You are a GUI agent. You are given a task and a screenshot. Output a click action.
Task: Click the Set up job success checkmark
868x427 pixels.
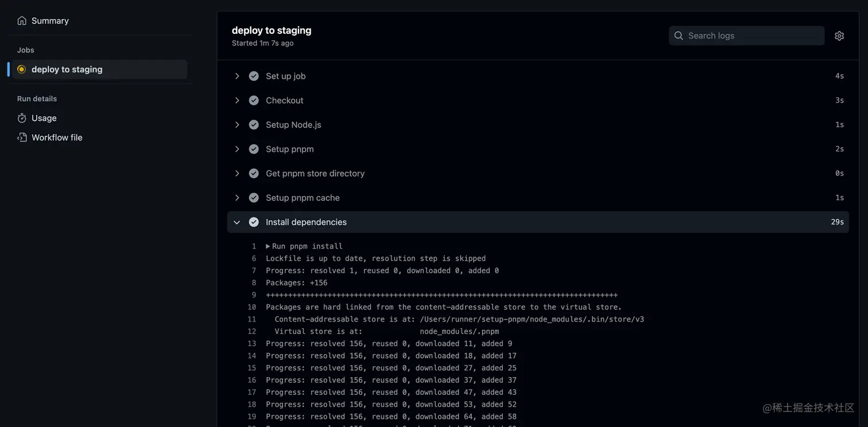pyautogui.click(x=254, y=76)
